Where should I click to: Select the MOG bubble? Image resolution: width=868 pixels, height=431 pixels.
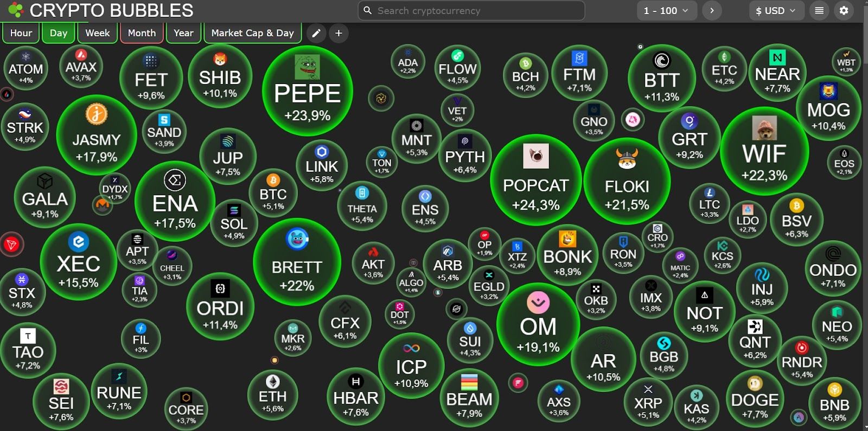tap(828, 108)
